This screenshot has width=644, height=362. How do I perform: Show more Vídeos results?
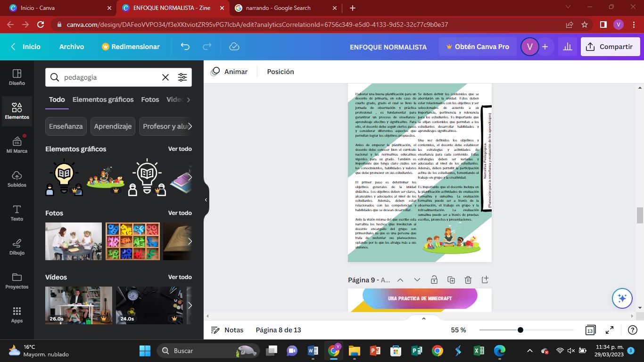click(x=190, y=305)
